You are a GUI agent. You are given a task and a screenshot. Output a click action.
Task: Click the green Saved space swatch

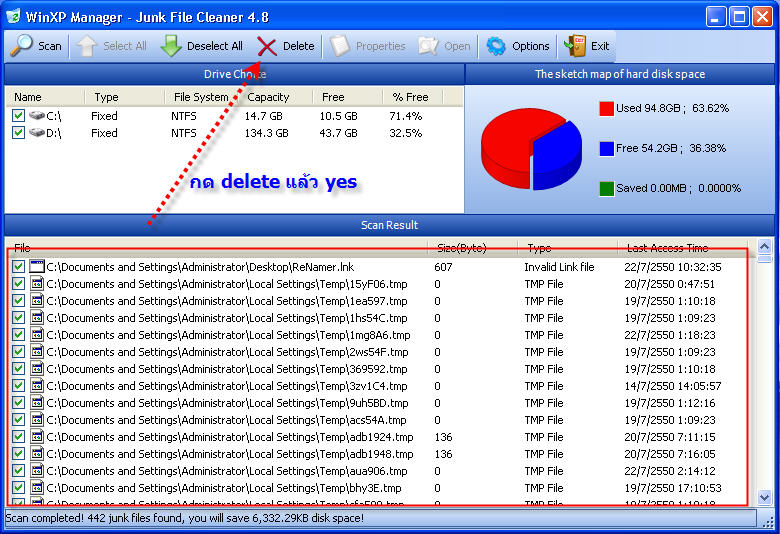click(x=606, y=189)
